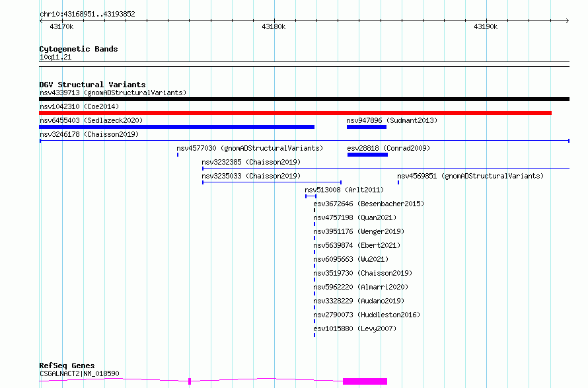Open nsv2790073 (Huddleston2016) label

click(367, 315)
